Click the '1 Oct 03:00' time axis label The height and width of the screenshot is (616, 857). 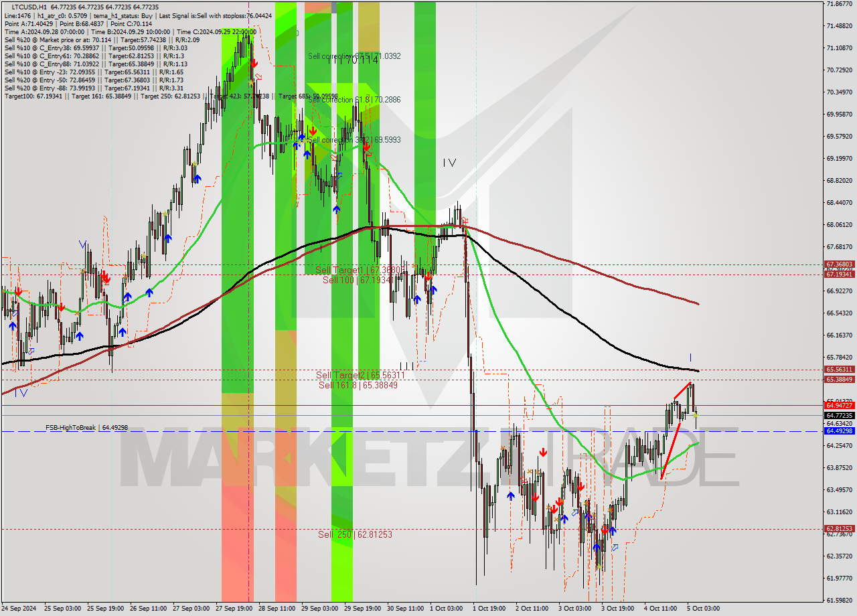(446, 609)
